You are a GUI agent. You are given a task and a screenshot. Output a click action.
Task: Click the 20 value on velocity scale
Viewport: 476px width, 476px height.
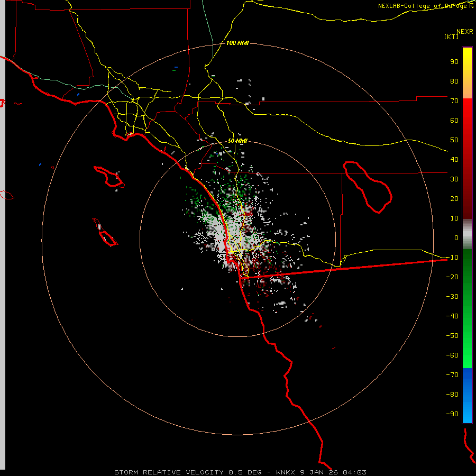tap(454, 198)
